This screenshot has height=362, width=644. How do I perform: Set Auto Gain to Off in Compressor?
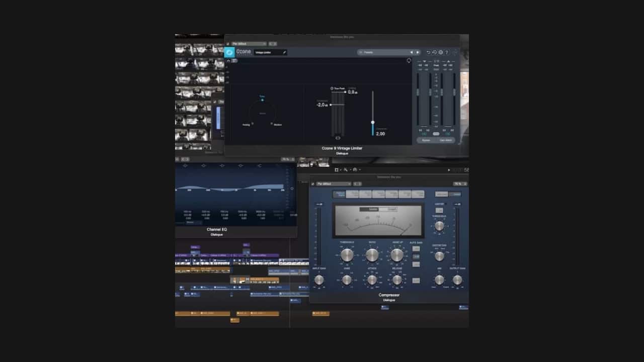point(416,248)
